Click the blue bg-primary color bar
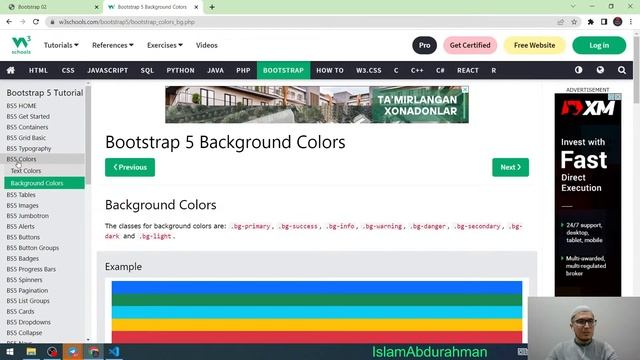This screenshot has height=360, width=640. click(317, 287)
